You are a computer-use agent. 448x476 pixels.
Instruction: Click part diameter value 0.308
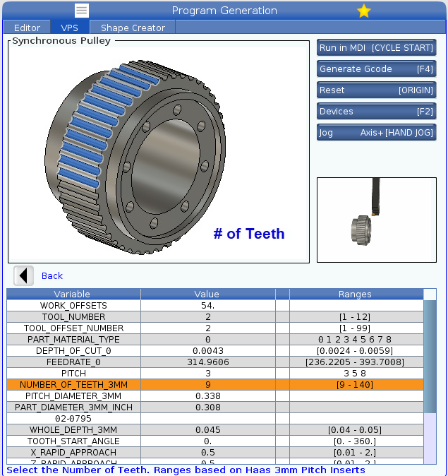(207, 407)
